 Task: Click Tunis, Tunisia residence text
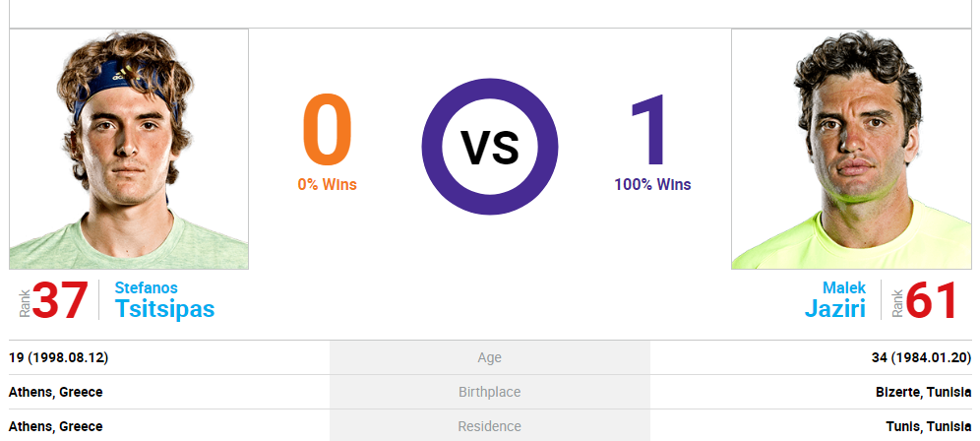(929, 426)
